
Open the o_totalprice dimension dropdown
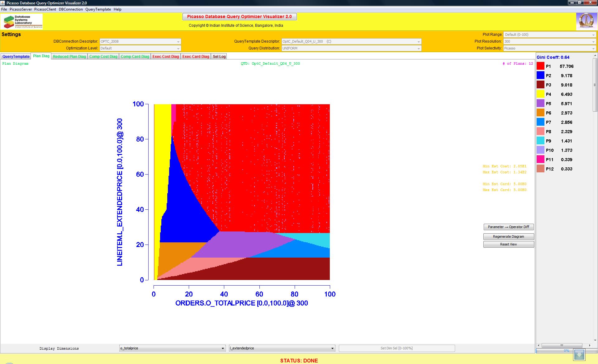[x=172, y=348]
